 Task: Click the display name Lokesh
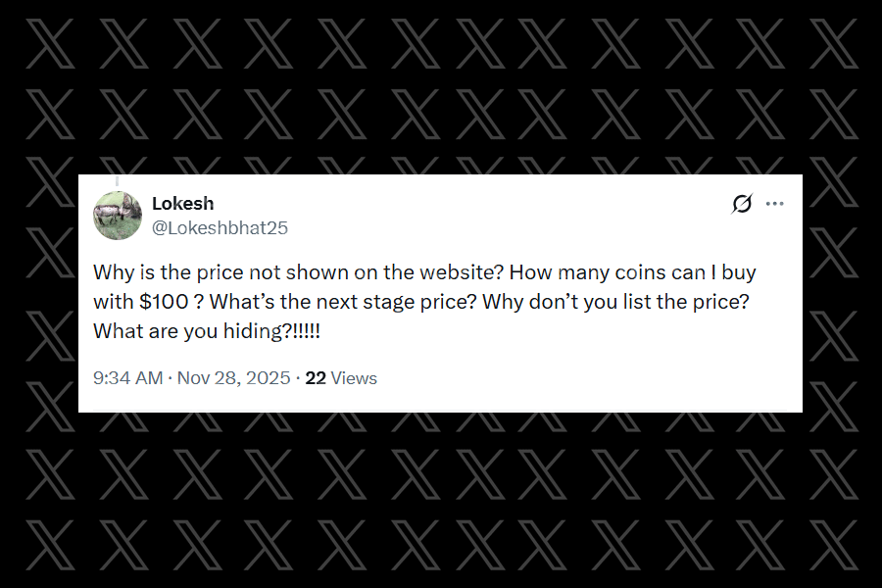tap(182, 203)
